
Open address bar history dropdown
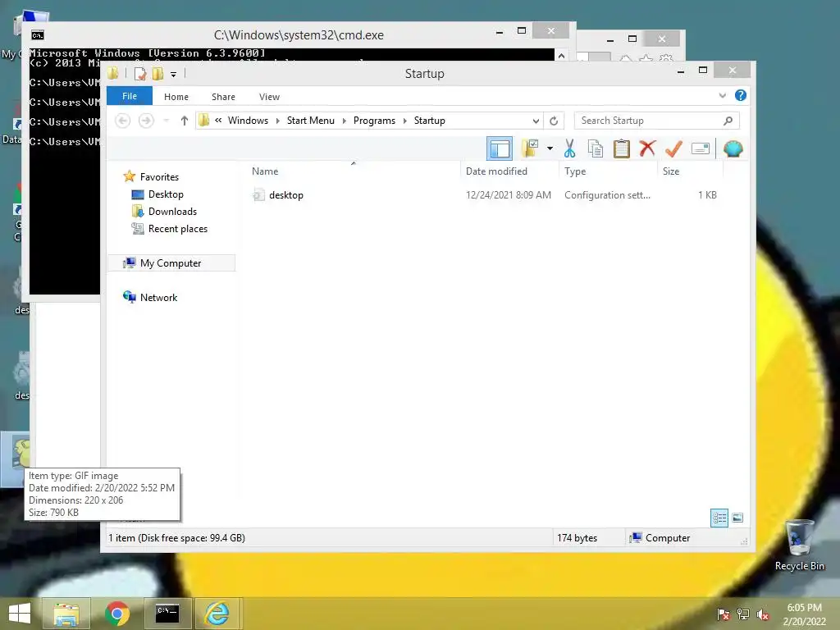click(535, 121)
